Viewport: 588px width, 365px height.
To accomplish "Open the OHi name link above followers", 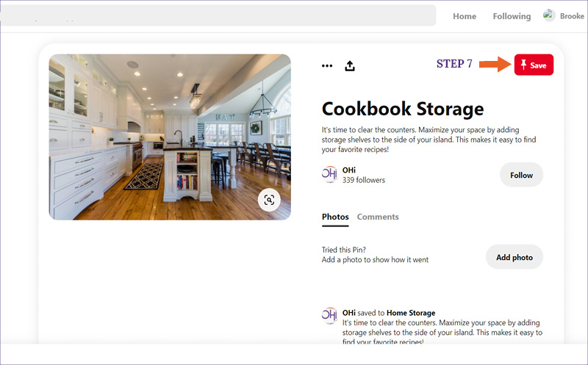I will tap(348, 170).
